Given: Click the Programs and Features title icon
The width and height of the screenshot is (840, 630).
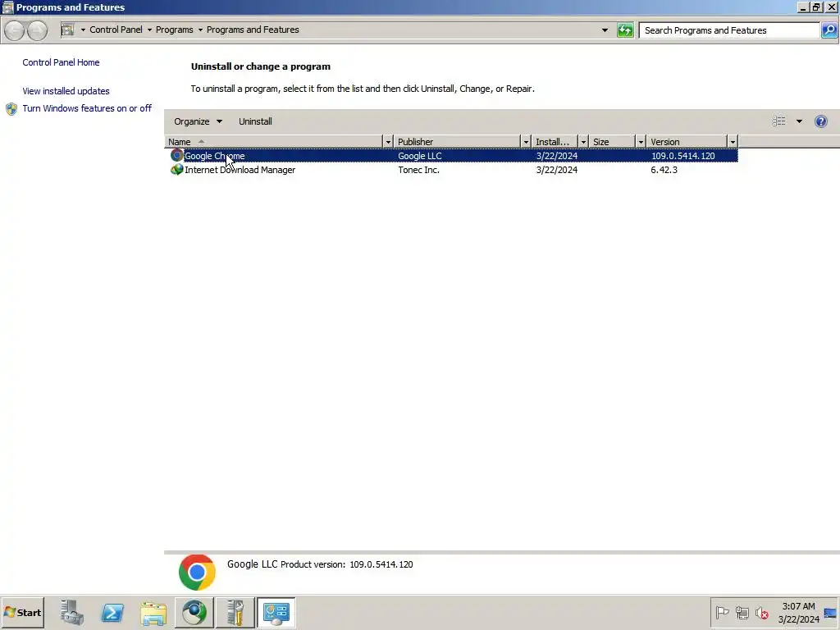Looking at the screenshot, I should [x=7, y=7].
